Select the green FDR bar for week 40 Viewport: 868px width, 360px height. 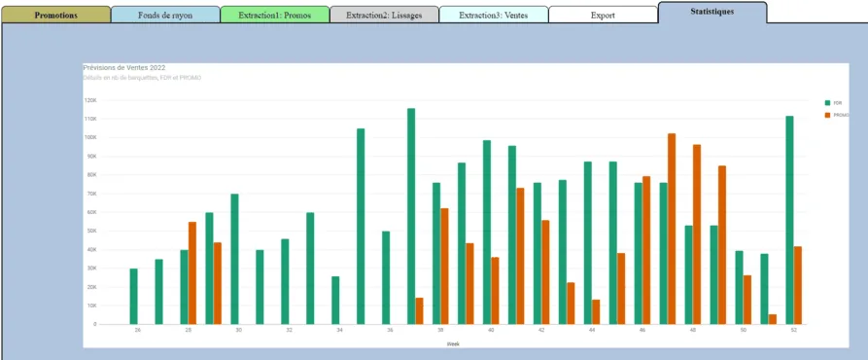487,233
